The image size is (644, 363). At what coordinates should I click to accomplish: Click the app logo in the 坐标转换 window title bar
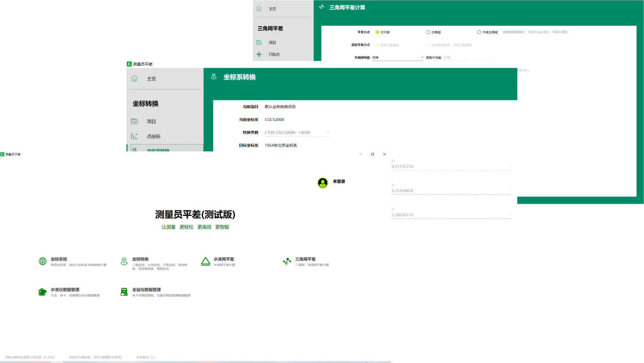[129, 64]
